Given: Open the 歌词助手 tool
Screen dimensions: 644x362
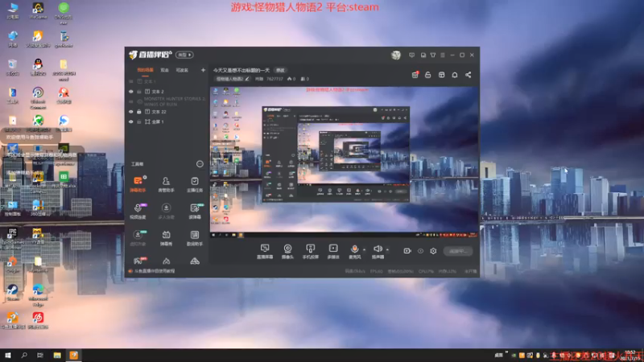Looking at the screenshot, I should (x=195, y=237).
